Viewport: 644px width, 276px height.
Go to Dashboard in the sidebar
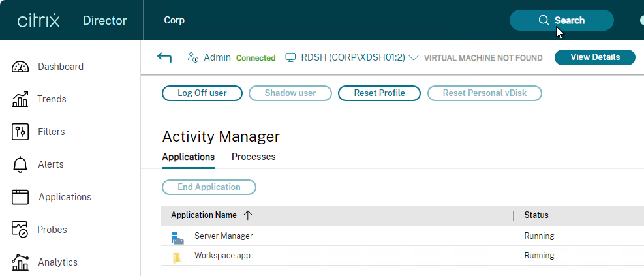[x=61, y=67]
